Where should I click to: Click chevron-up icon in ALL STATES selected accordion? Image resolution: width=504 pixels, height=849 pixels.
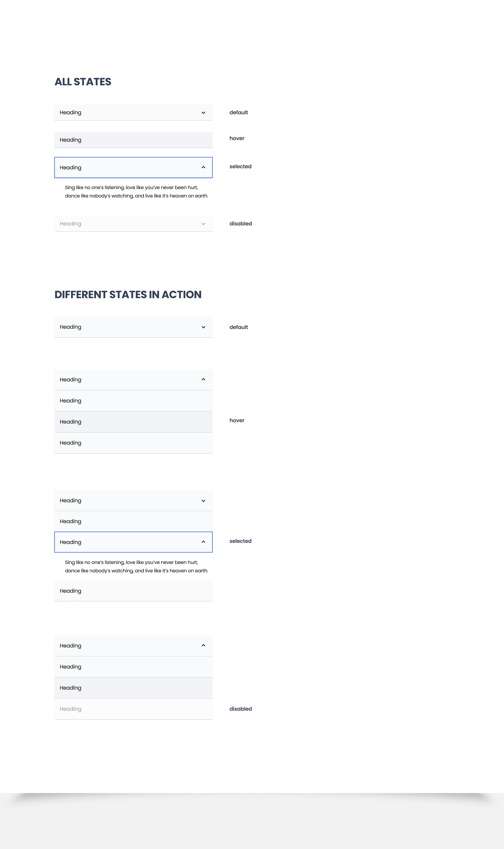[203, 167]
